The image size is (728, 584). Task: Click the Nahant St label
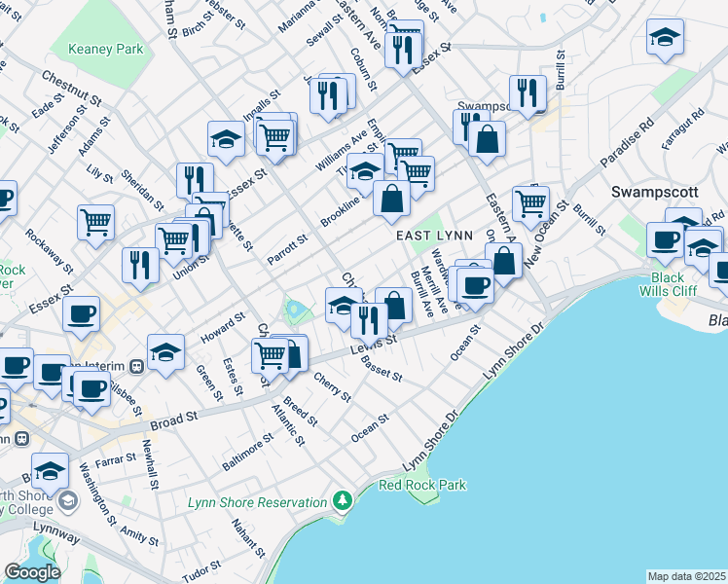click(x=248, y=538)
